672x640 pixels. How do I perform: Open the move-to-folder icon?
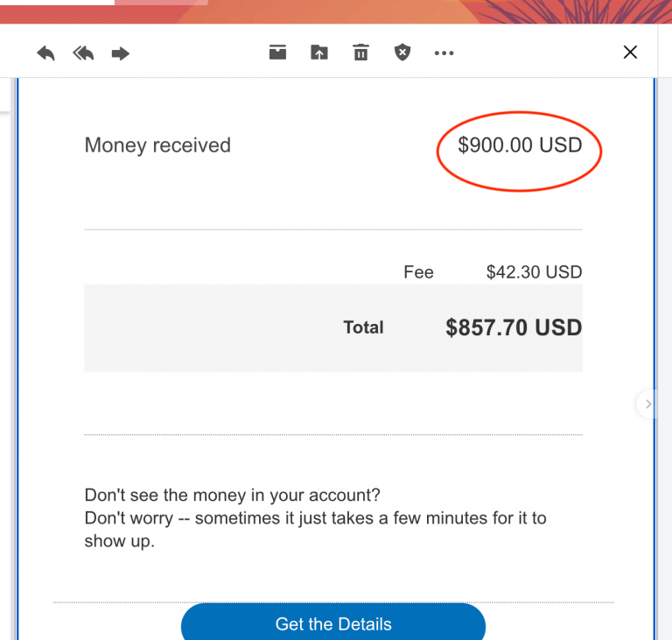point(319,53)
